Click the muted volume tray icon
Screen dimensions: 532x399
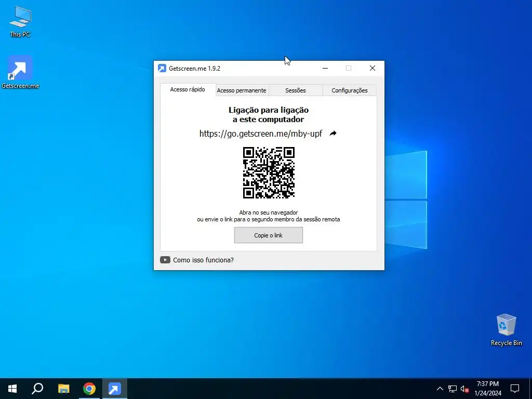pos(464,389)
